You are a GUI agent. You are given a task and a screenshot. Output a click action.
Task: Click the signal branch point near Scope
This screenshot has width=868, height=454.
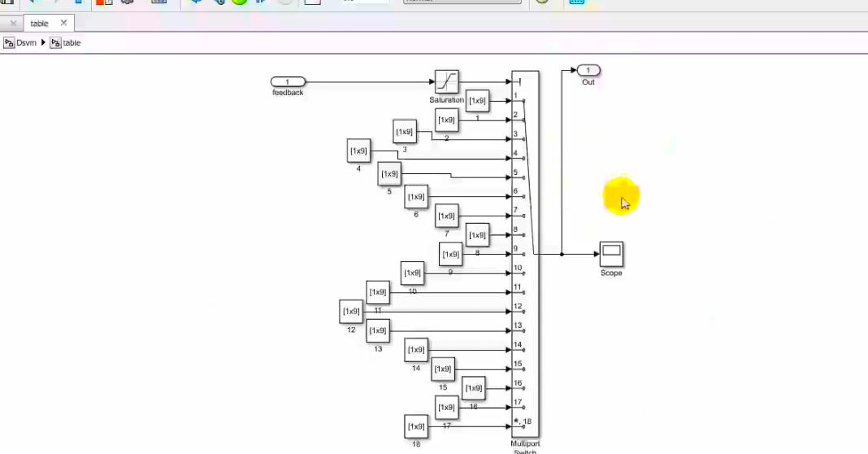pos(562,254)
